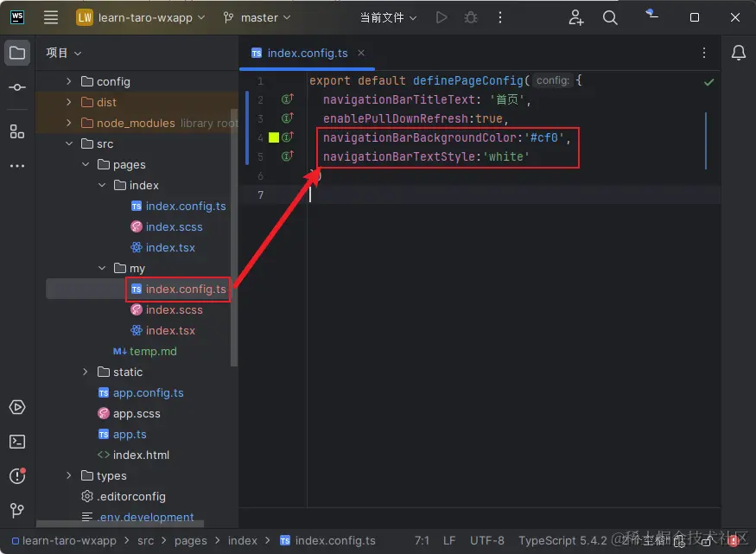Click the WebStorm logo icon
The image size is (756, 554).
click(17, 17)
